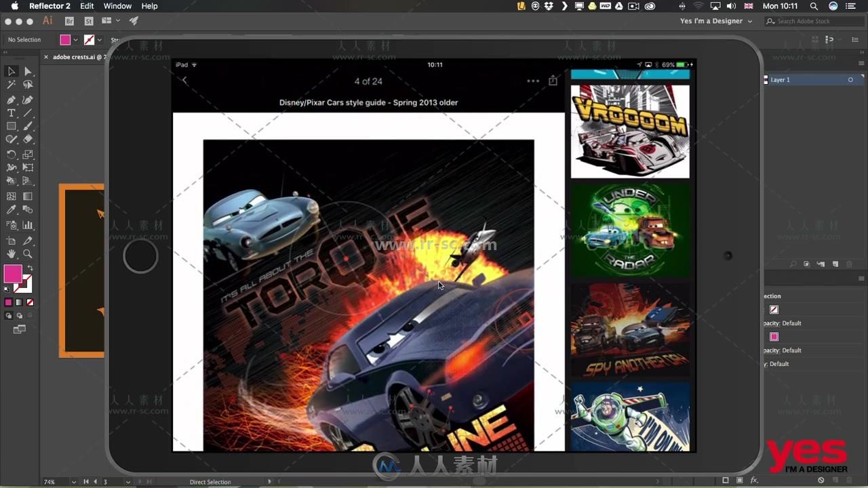This screenshot has width=868, height=488.
Task: Select the Rectangle tool
Action: click(x=12, y=126)
